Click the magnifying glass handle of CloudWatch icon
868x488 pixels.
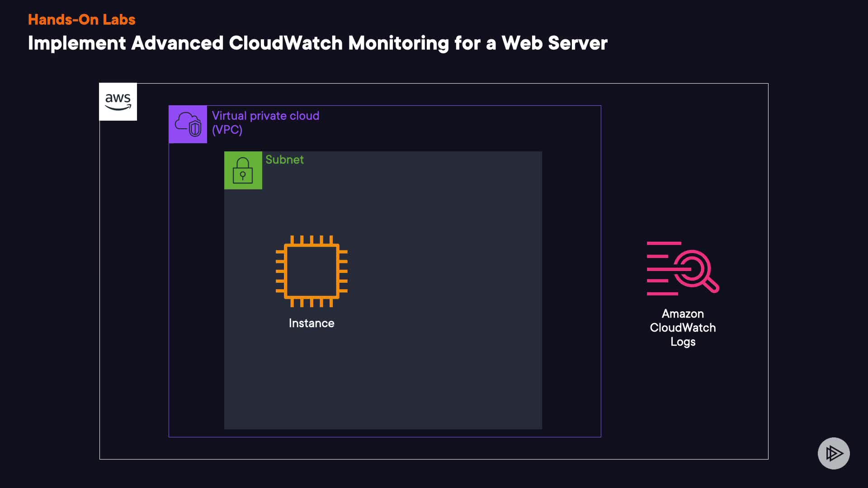tap(712, 286)
